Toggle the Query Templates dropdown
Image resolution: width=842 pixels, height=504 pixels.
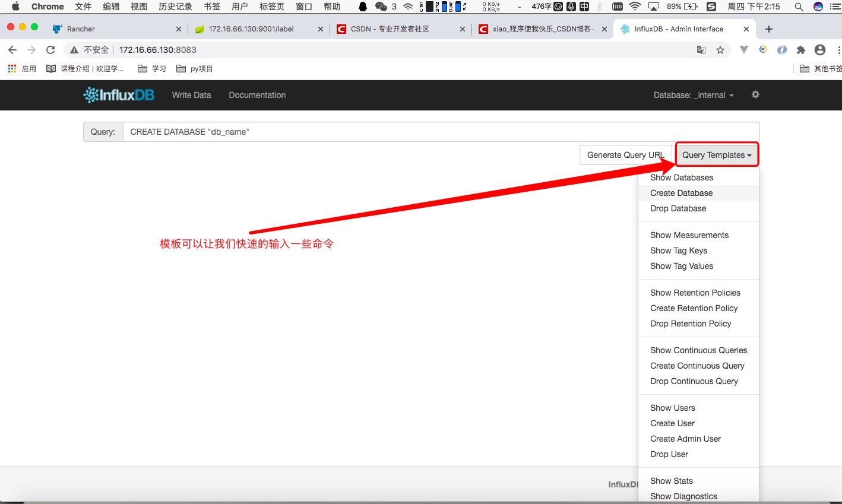[x=717, y=155]
